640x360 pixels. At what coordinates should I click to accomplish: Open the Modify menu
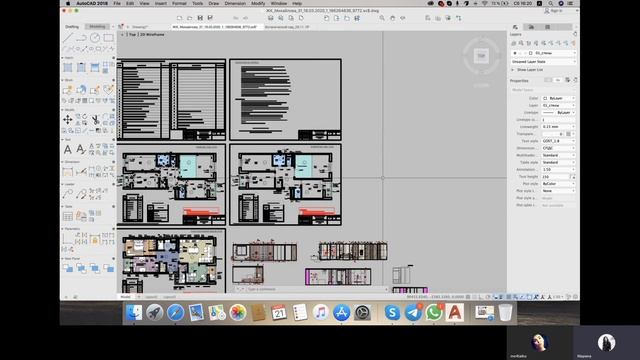258,3
